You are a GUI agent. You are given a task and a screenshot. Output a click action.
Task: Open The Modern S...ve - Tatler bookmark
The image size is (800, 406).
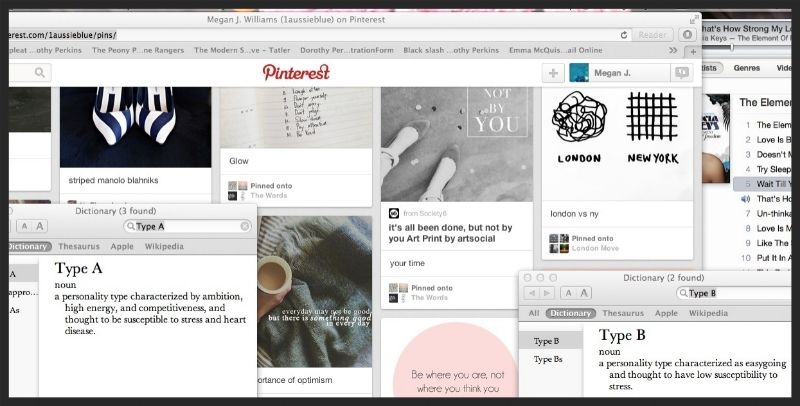[x=242, y=50]
